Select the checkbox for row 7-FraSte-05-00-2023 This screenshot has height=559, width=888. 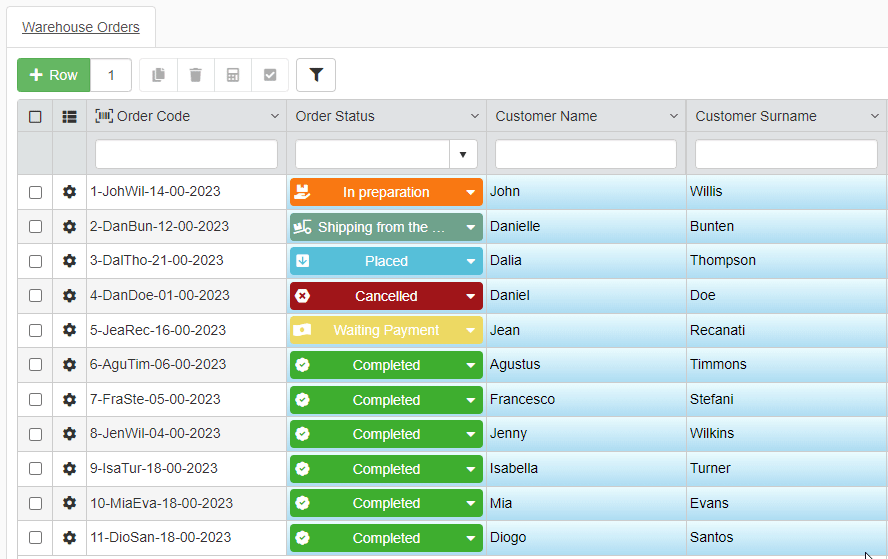35,400
